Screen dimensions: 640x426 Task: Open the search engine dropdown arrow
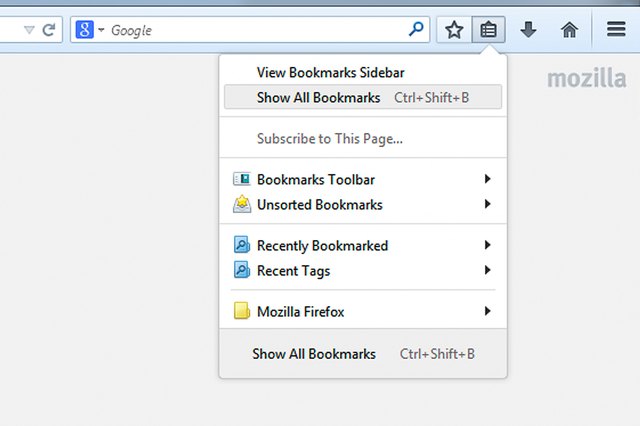pos(101,30)
